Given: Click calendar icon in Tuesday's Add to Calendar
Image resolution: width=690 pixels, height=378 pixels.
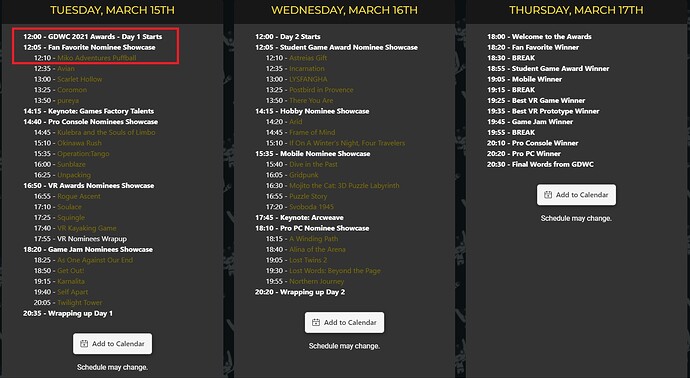Looking at the screenshot, I should pyautogui.click(x=84, y=344).
